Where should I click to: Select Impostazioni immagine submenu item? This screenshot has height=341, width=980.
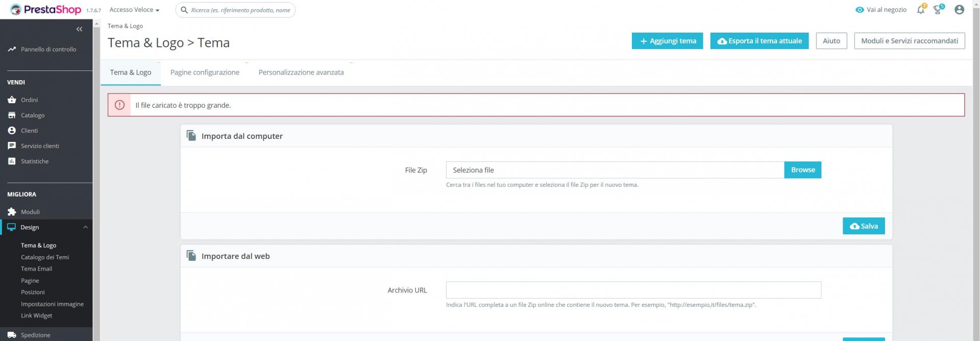coord(53,304)
